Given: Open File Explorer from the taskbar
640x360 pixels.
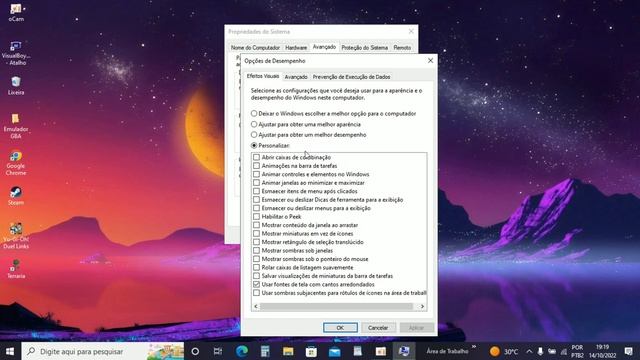Looking at the screenshot, I should point(288,351).
